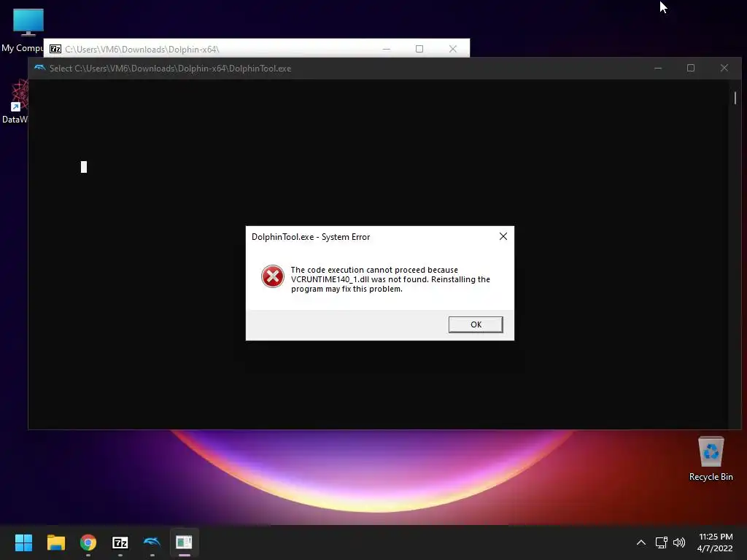
Task: Click the DolphinTool.exe console title bar path
Action: [x=170, y=69]
